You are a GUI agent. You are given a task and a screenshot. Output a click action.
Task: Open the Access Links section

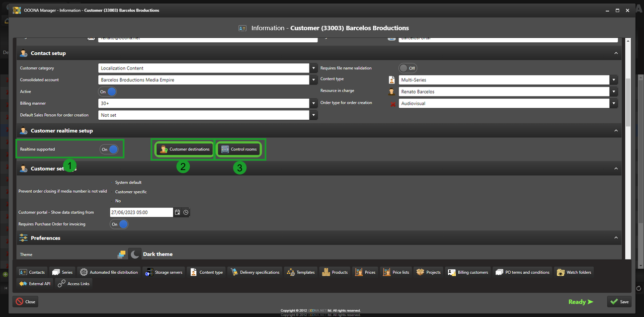tap(74, 284)
